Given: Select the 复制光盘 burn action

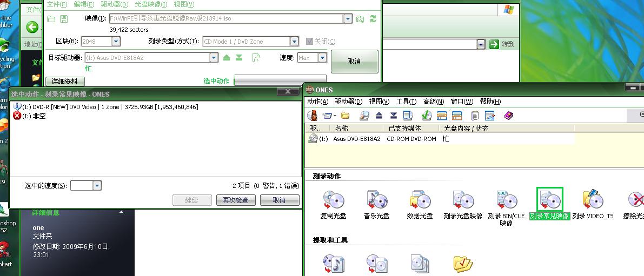Looking at the screenshot, I should tap(333, 205).
